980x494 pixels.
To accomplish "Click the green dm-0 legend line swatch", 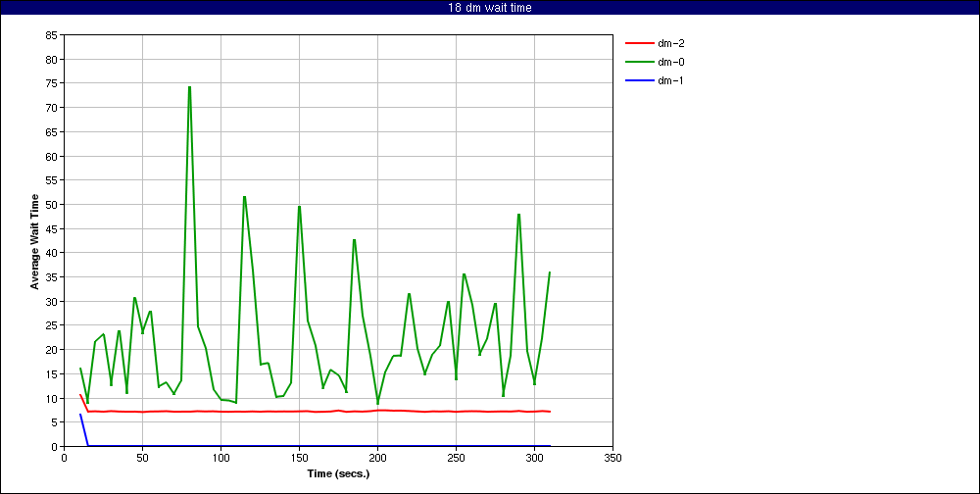I will [x=638, y=62].
